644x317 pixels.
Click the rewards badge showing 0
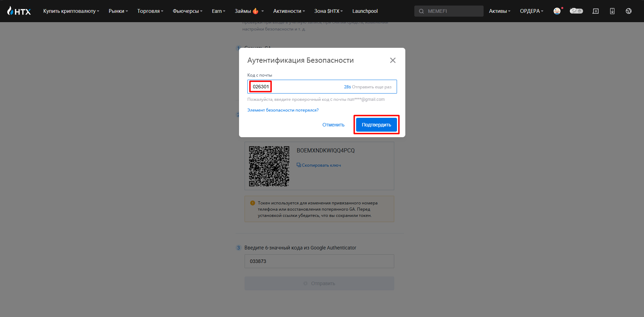576,11
